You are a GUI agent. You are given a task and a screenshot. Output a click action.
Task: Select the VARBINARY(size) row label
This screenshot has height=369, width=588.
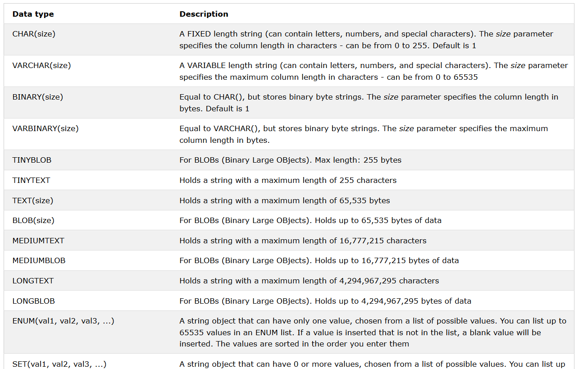point(46,128)
